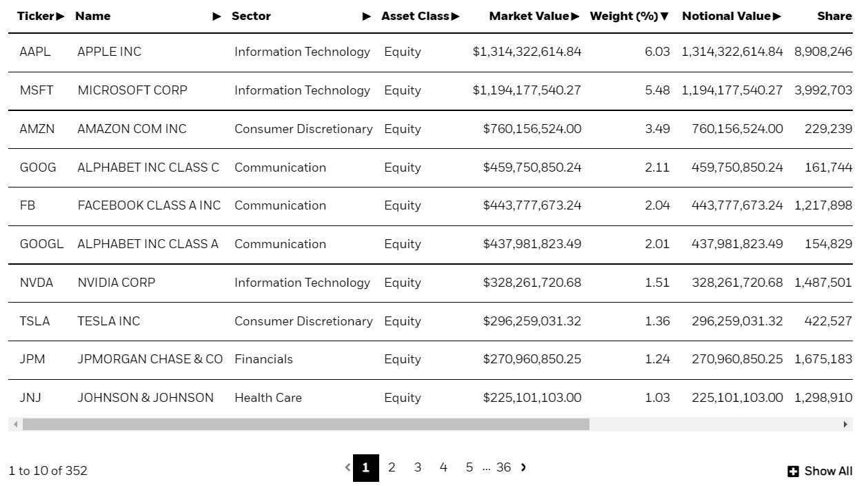Click Tesla market value $296,259,031.32
The width and height of the screenshot is (868, 486).
pos(532,321)
